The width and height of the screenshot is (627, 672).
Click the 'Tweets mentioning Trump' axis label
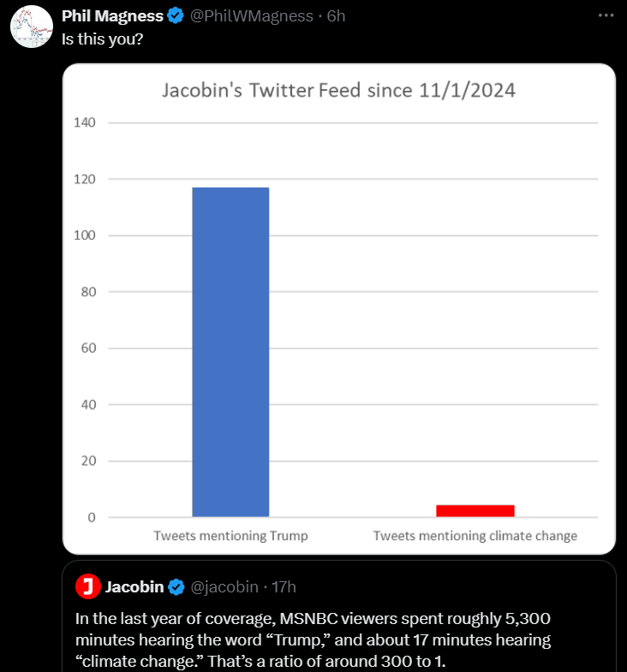230,536
